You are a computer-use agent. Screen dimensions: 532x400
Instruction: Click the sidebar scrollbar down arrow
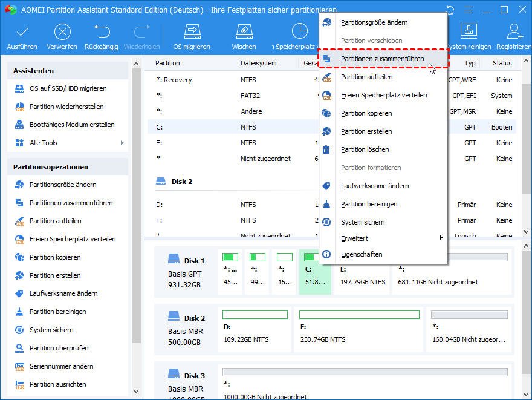[137, 391]
